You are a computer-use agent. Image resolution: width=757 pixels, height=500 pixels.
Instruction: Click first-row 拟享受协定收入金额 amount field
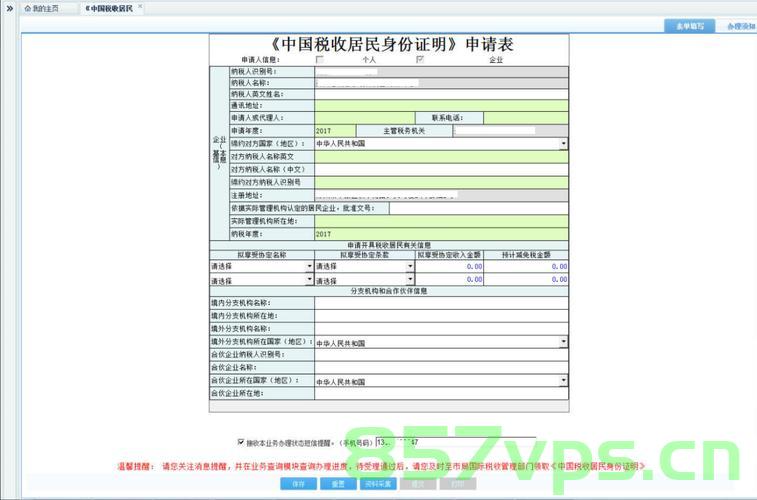(x=449, y=266)
